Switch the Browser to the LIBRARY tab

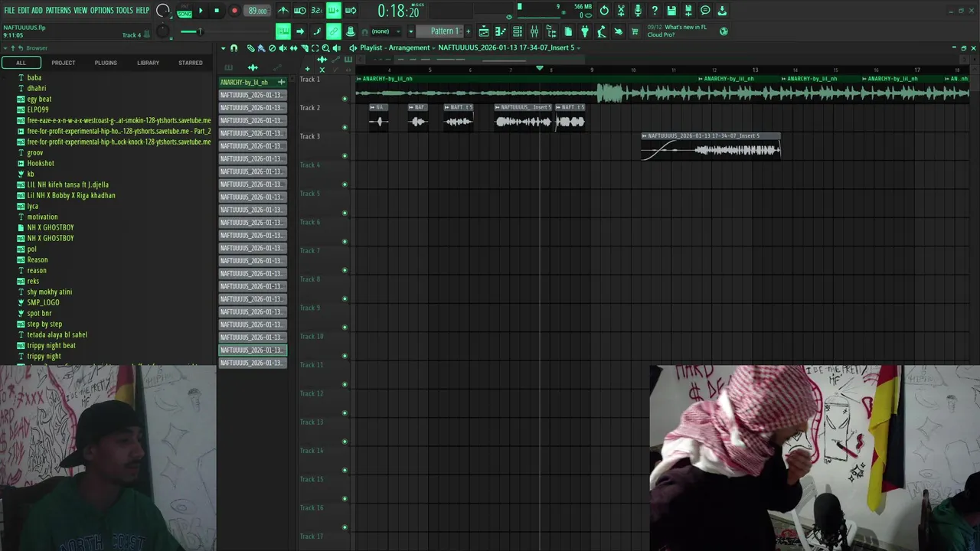point(149,63)
